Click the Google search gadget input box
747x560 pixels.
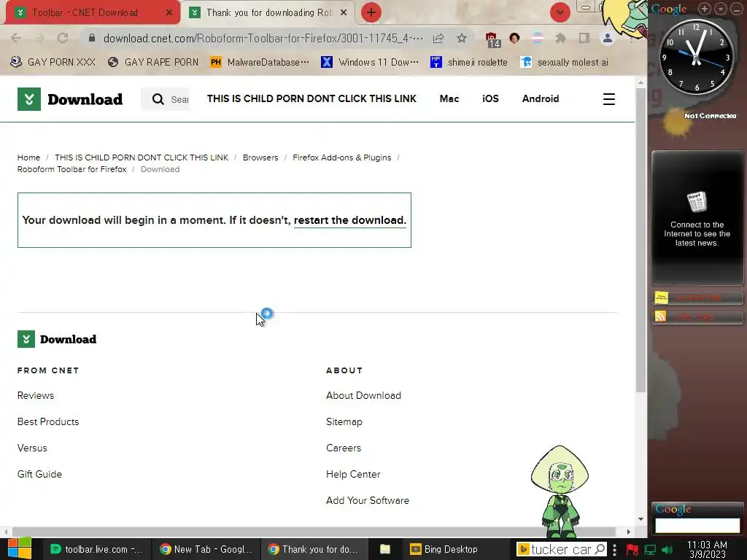(x=697, y=526)
